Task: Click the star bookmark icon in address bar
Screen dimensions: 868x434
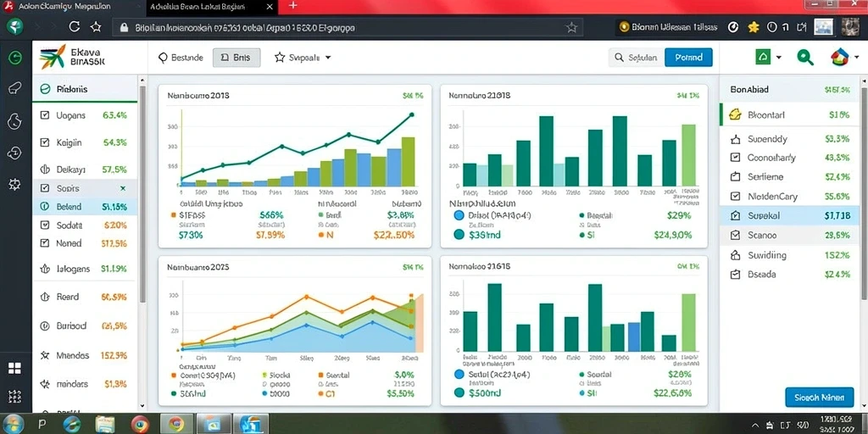Action: (x=571, y=27)
